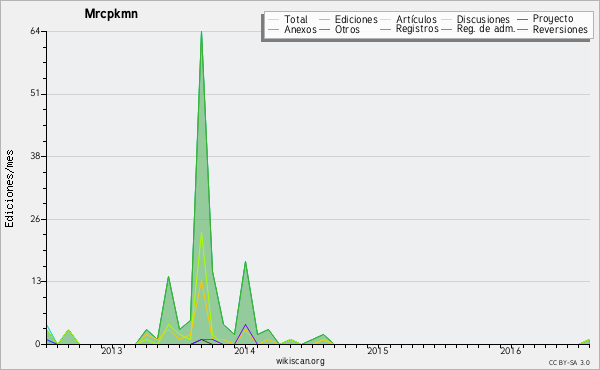The height and width of the screenshot is (370, 600).
Task: Click the wikiscan.org source text
Action: pyautogui.click(x=300, y=361)
